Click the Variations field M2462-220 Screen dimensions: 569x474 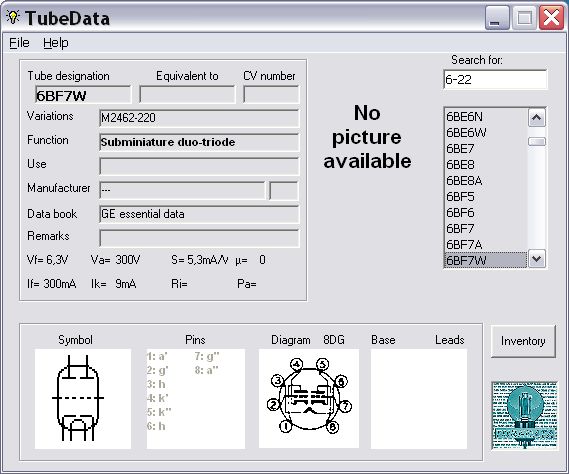pos(199,118)
